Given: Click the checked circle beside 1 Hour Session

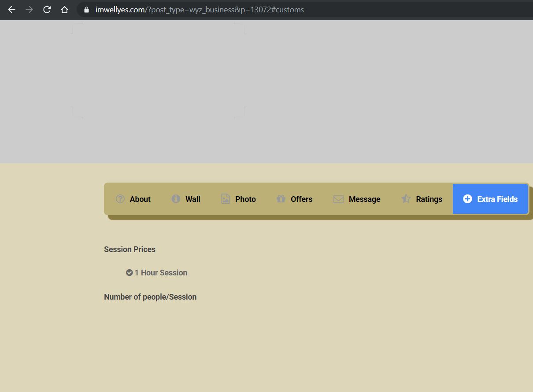Looking at the screenshot, I should click(x=129, y=273).
